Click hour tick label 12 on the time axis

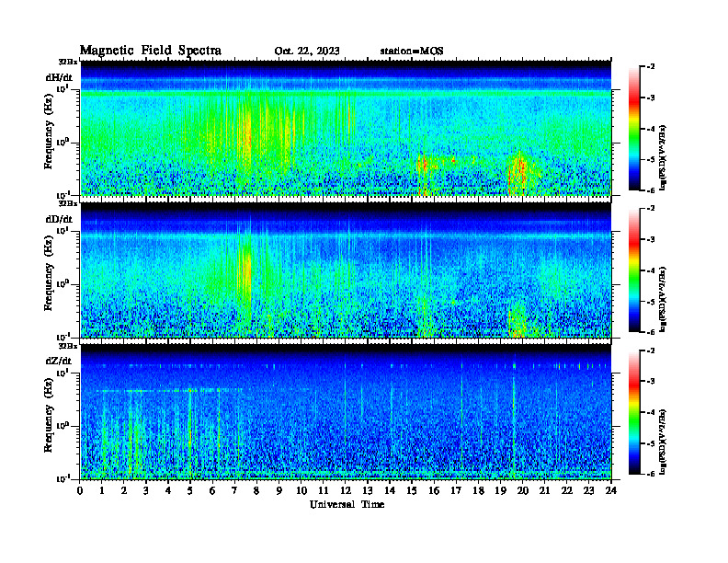pos(346,490)
